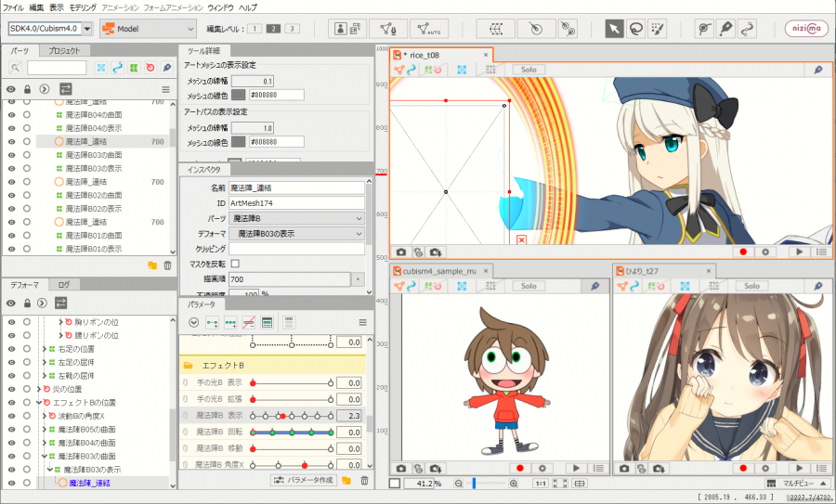Toggle Solo in rice_t08 view

coord(529,70)
